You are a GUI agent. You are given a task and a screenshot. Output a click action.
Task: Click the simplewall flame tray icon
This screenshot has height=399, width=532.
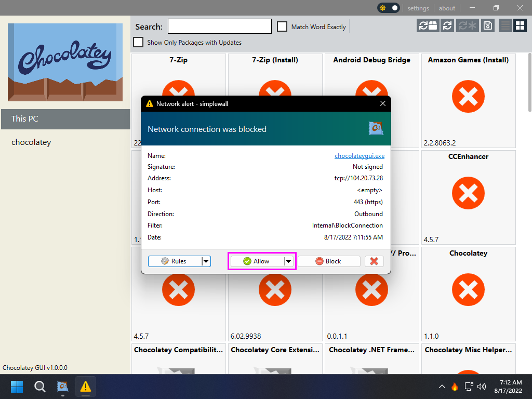click(x=455, y=387)
